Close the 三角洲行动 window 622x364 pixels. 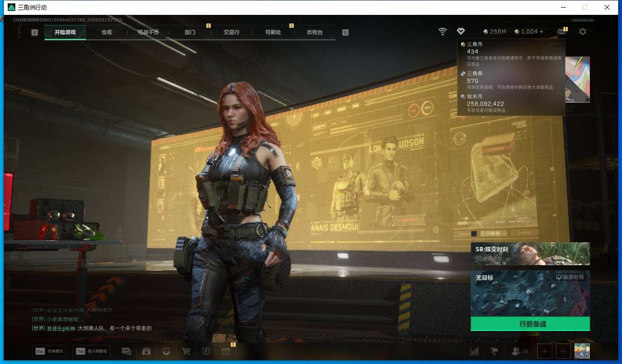[x=607, y=7]
